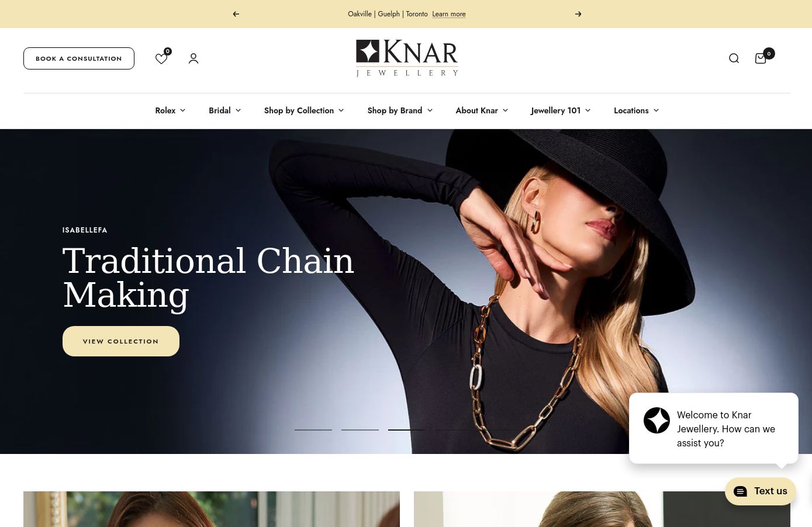Open the Jewellery 101 menu

[x=561, y=110]
